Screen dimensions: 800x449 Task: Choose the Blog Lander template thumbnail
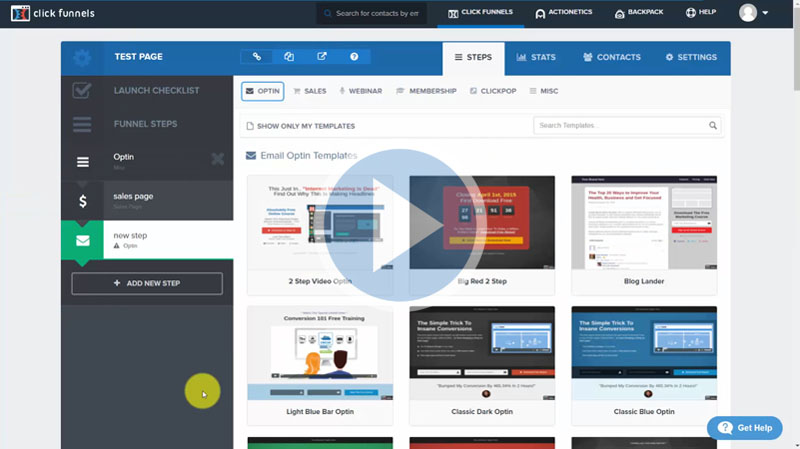(x=644, y=224)
